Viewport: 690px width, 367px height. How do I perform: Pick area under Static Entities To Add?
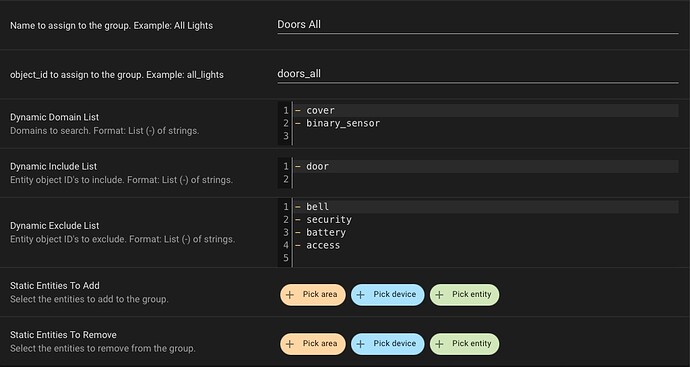tap(313, 295)
